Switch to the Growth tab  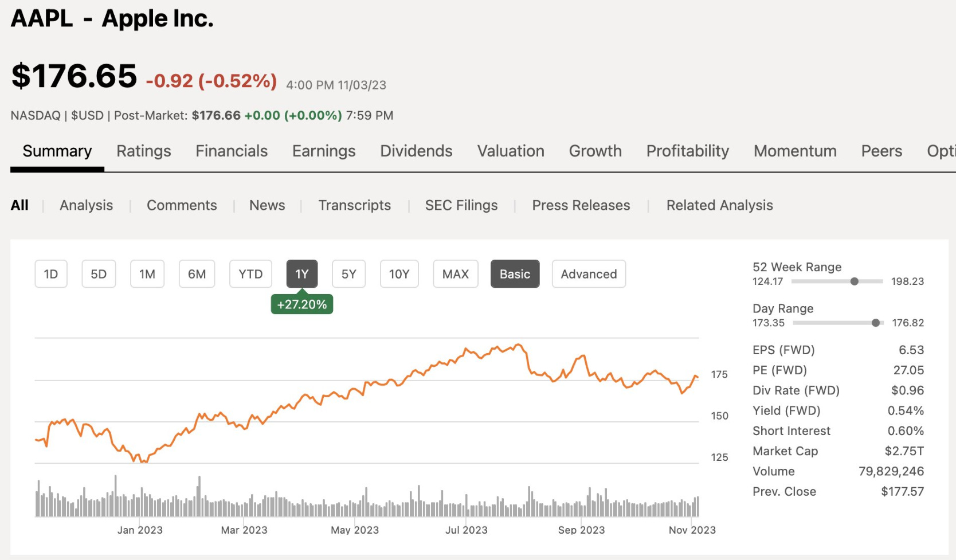(595, 151)
